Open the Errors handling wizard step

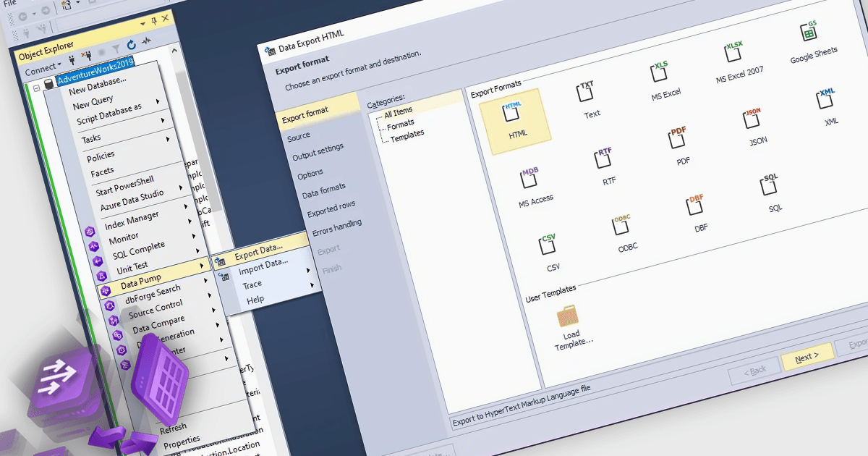tap(337, 228)
